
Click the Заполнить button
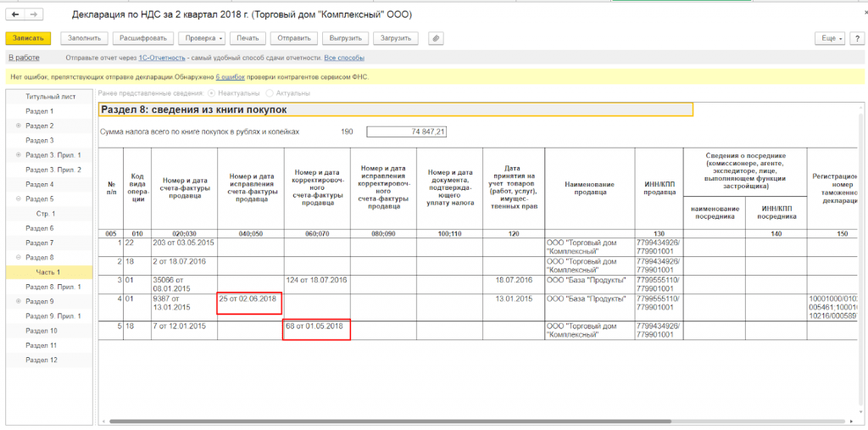84,38
